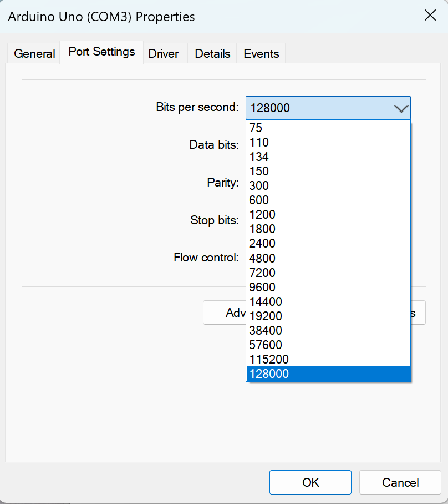Select 38400 baud rate
Viewport: 448px width, 504px height.
click(266, 330)
